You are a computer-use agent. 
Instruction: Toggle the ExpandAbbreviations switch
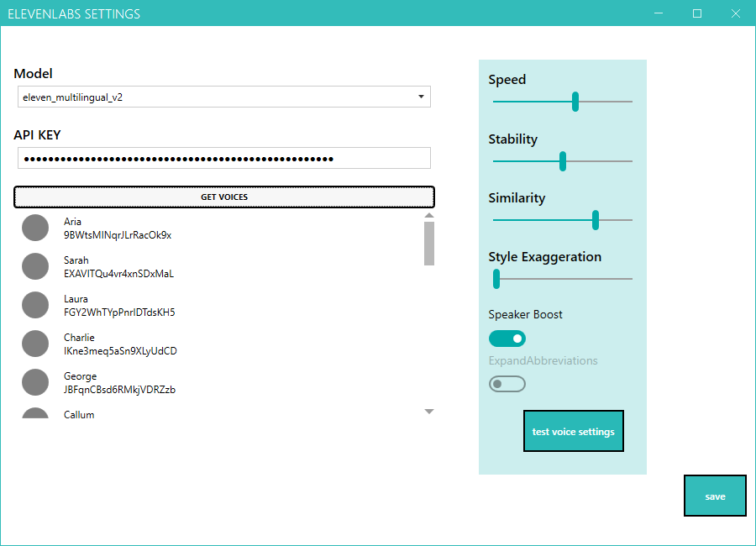(x=507, y=384)
